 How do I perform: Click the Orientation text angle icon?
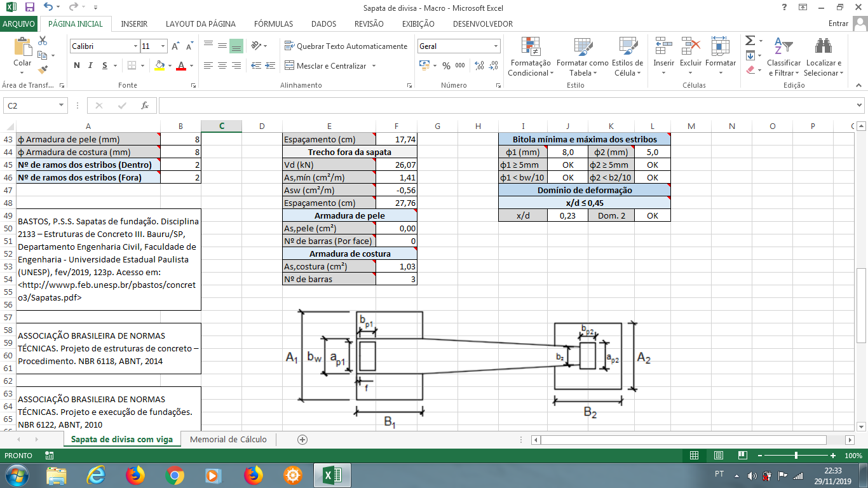click(x=255, y=46)
